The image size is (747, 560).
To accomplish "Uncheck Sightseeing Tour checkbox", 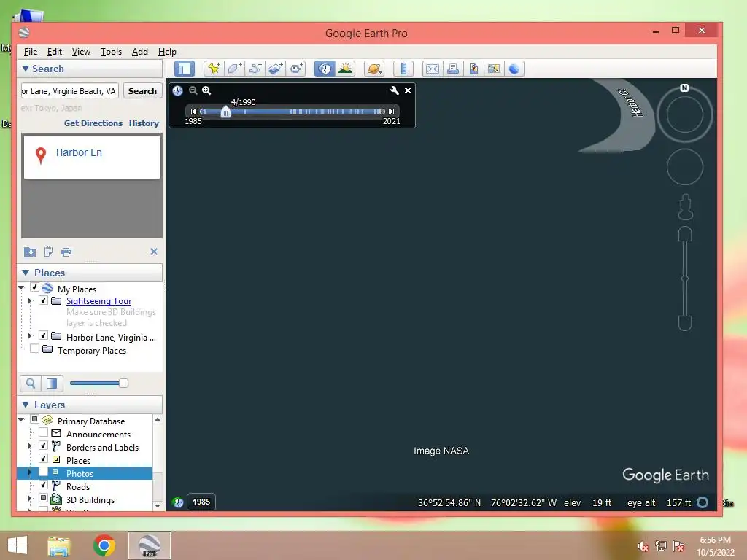I will (43, 300).
